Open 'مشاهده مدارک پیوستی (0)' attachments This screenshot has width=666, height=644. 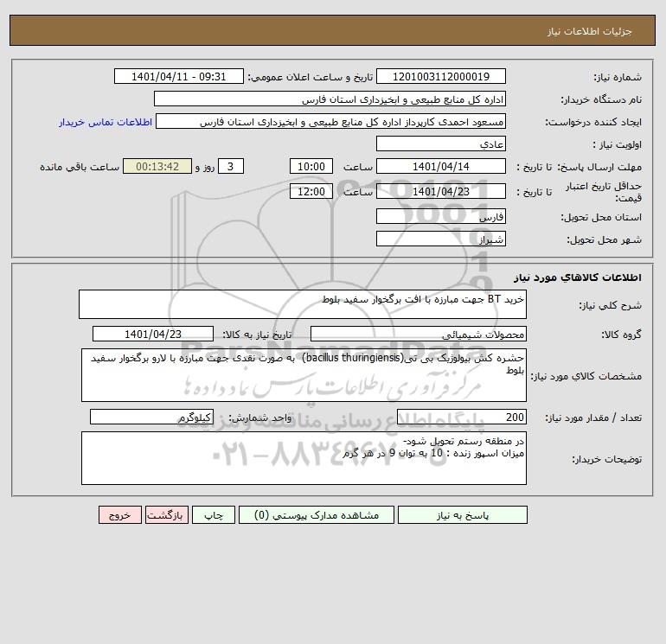[x=317, y=515]
